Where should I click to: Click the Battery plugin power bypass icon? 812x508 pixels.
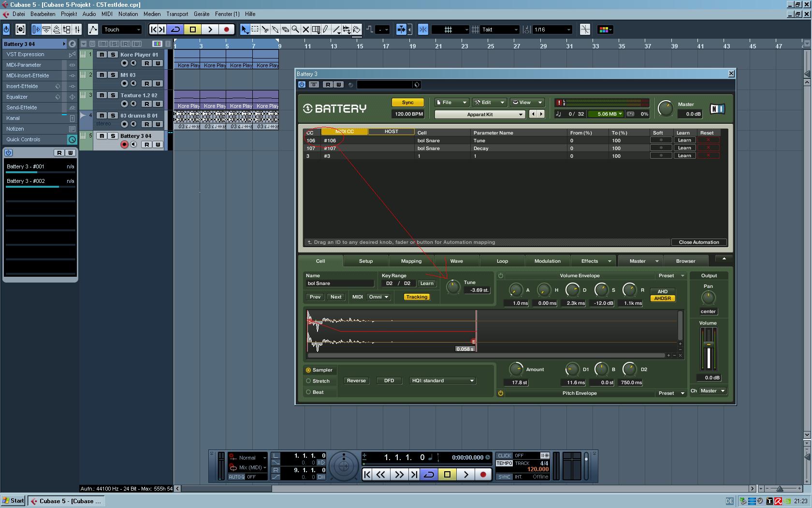pos(302,85)
